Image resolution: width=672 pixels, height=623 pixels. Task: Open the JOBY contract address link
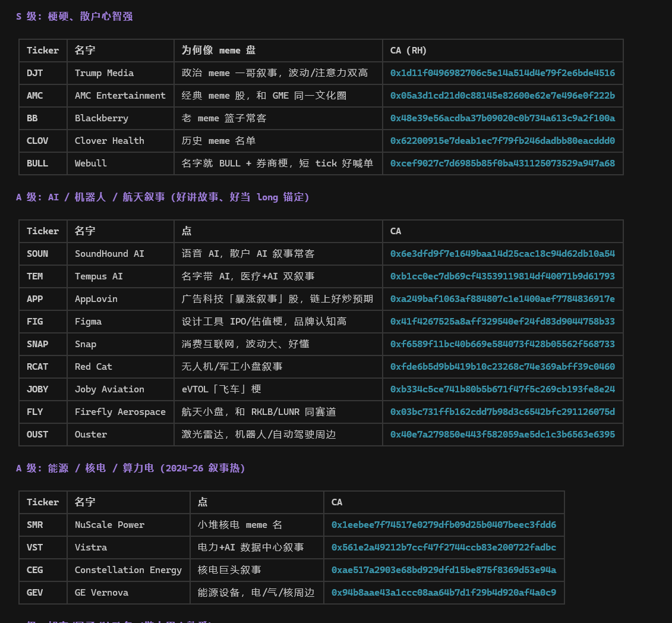point(502,389)
